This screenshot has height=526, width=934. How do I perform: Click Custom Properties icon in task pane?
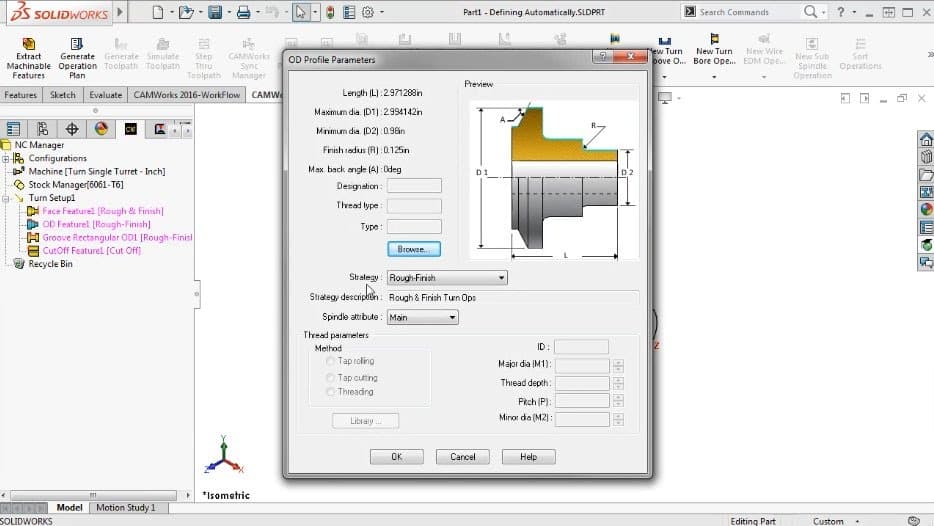[x=926, y=228]
